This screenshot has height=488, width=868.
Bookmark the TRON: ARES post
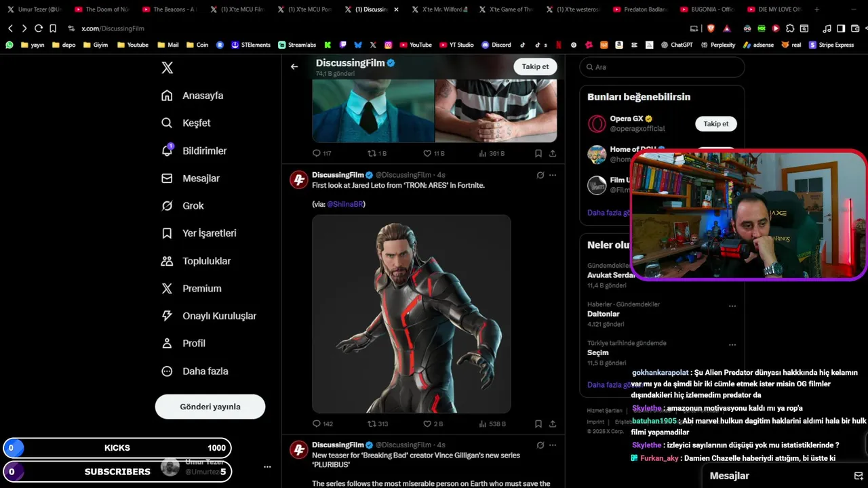click(538, 424)
